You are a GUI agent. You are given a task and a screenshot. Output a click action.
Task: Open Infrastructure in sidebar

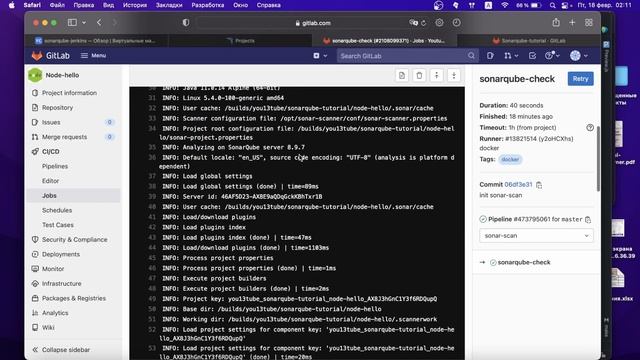click(62, 284)
